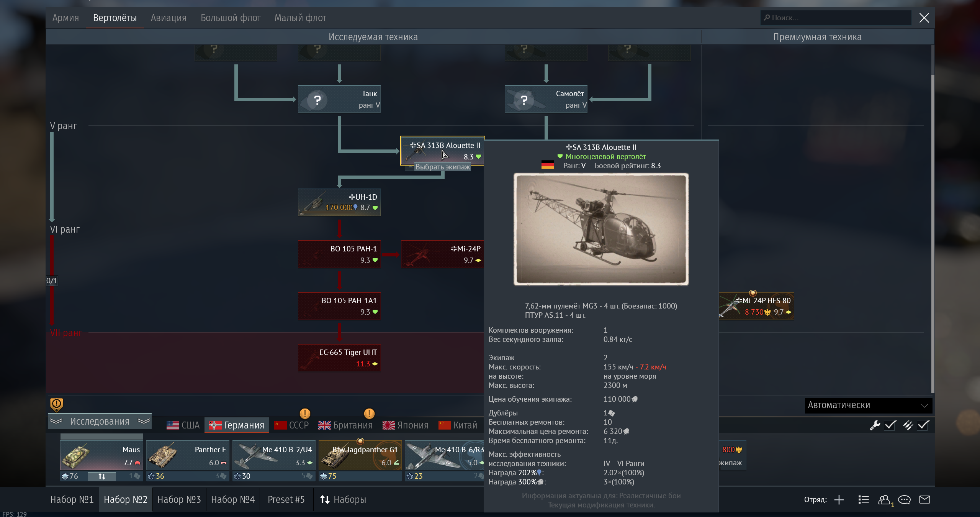
Task: Click the Me 410 B-2/U4 crew level 30
Action: point(242,476)
